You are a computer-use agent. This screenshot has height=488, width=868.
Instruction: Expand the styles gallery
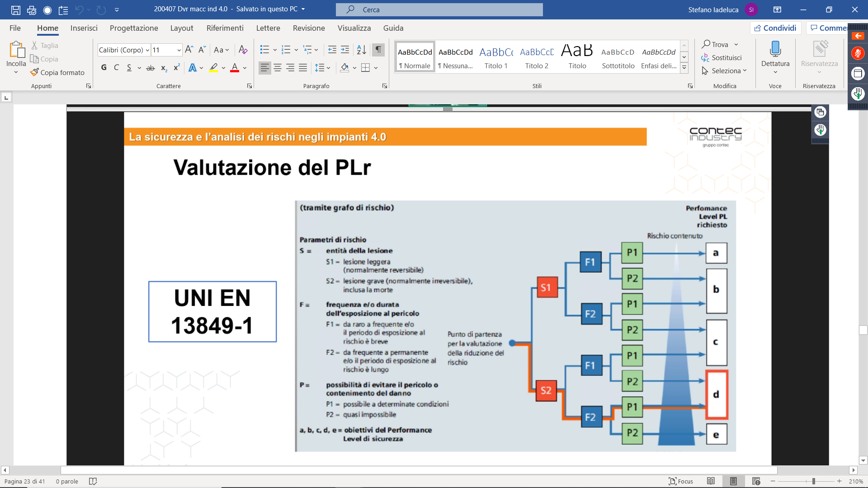(x=684, y=68)
